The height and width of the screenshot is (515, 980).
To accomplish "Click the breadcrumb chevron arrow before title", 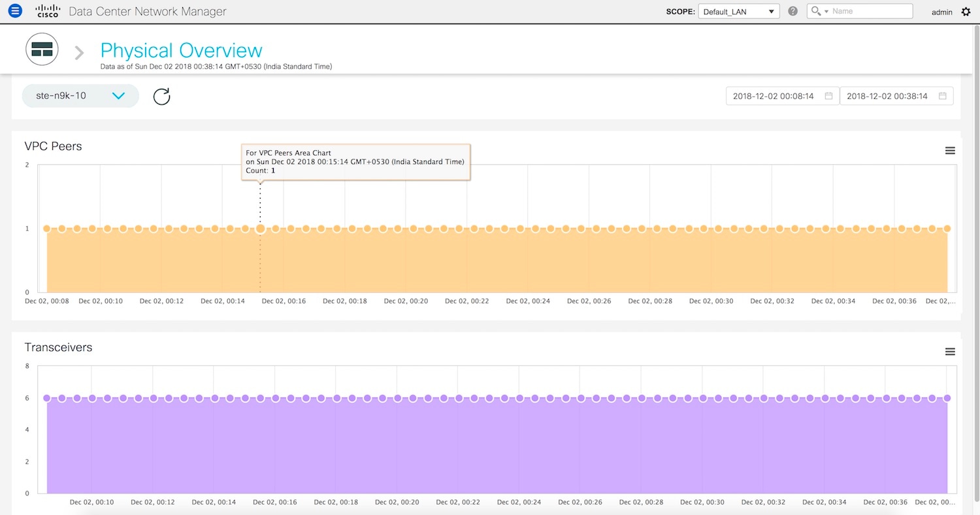I will tap(79, 53).
